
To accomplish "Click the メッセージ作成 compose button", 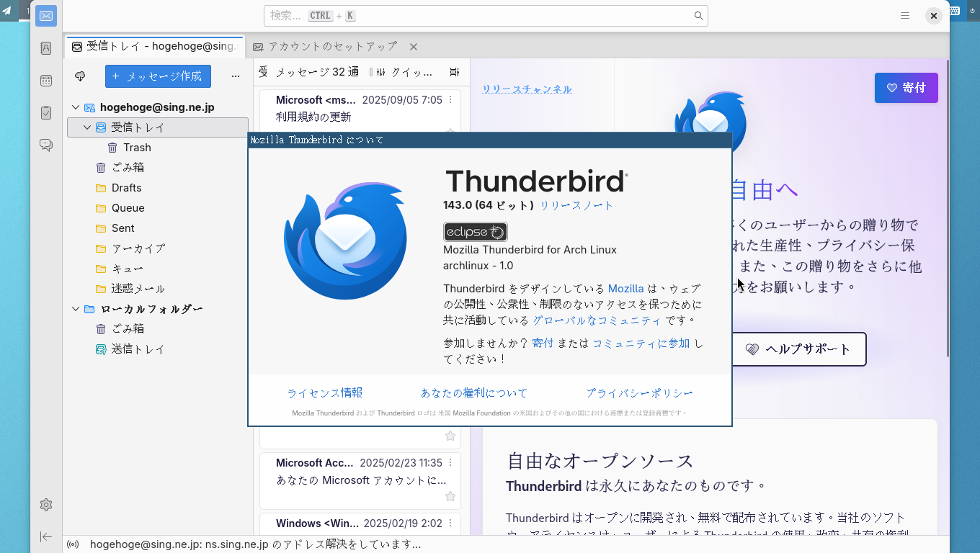I will coord(158,76).
